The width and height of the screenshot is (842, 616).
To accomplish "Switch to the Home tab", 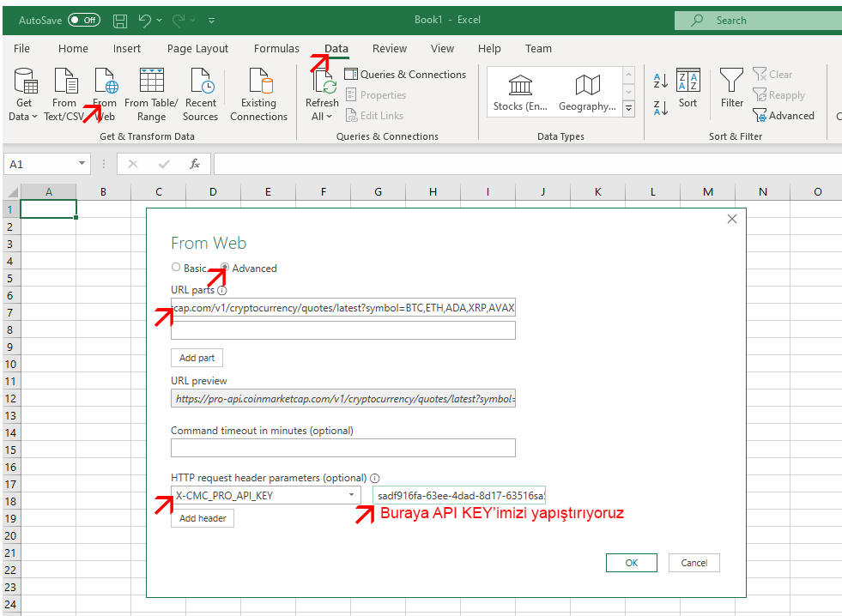I will [x=73, y=48].
